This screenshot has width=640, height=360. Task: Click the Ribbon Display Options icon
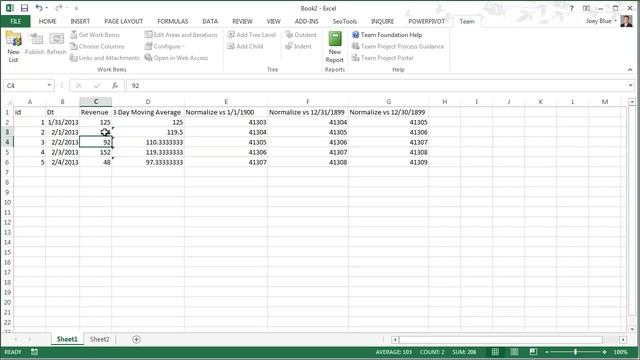[586, 8]
